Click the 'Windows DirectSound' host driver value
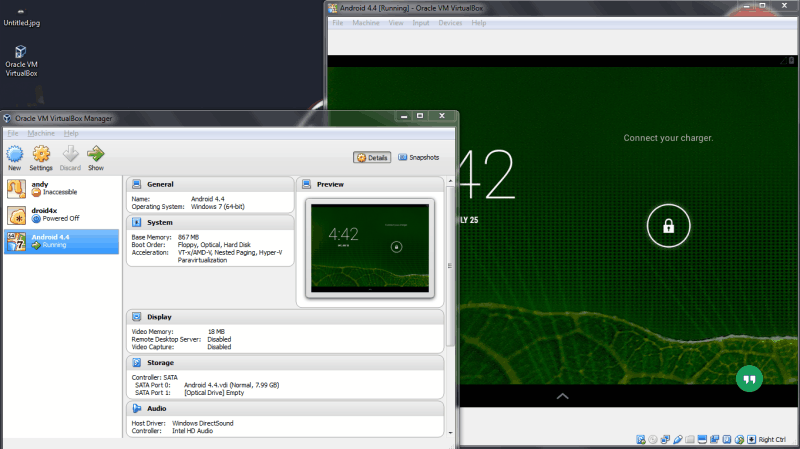800x449 pixels. (x=203, y=423)
